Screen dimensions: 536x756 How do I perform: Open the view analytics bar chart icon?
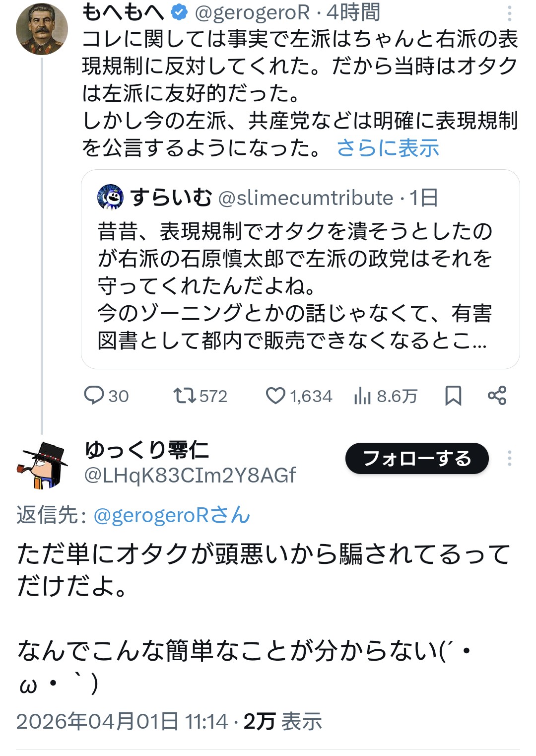click(363, 396)
